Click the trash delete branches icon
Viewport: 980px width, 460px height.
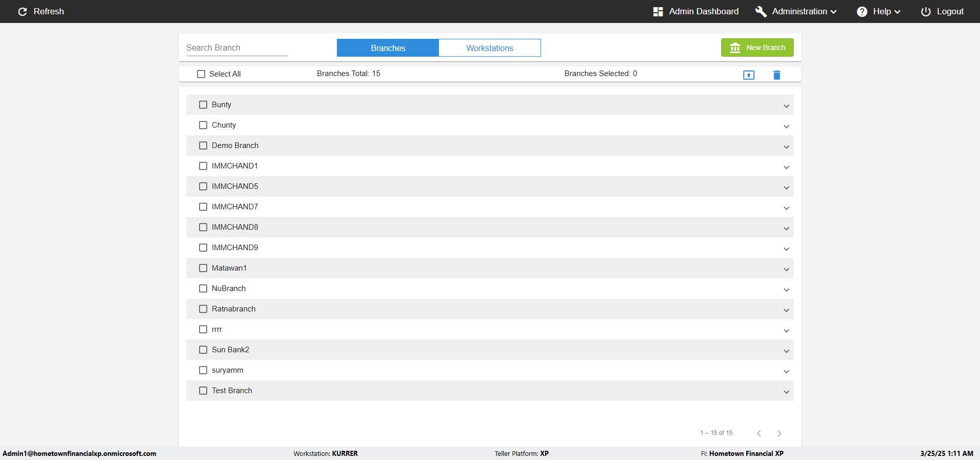pos(777,75)
